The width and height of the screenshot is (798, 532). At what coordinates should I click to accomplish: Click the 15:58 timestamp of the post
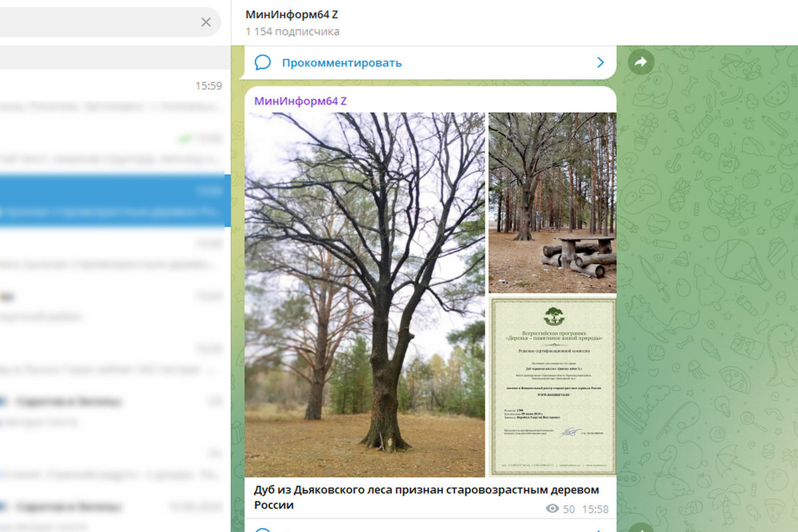click(x=594, y=509)
